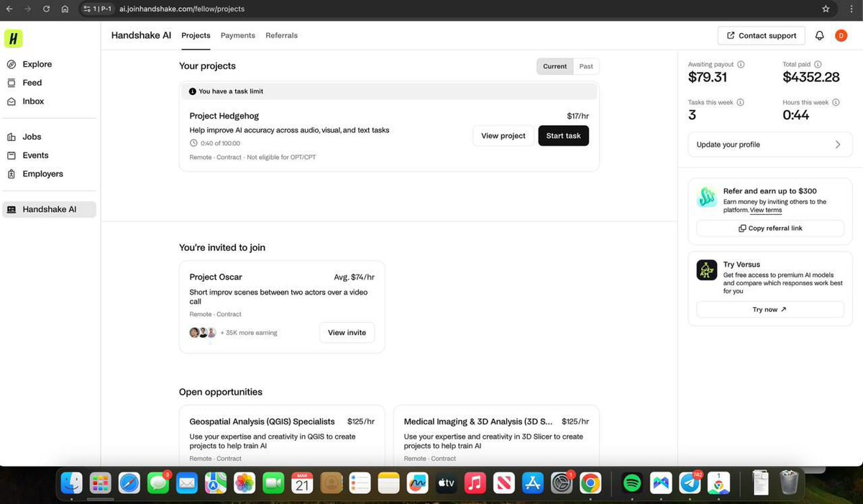Screen dimensions: 863x504
Task: Reload the page with the refresh icon
Action: 46,9
